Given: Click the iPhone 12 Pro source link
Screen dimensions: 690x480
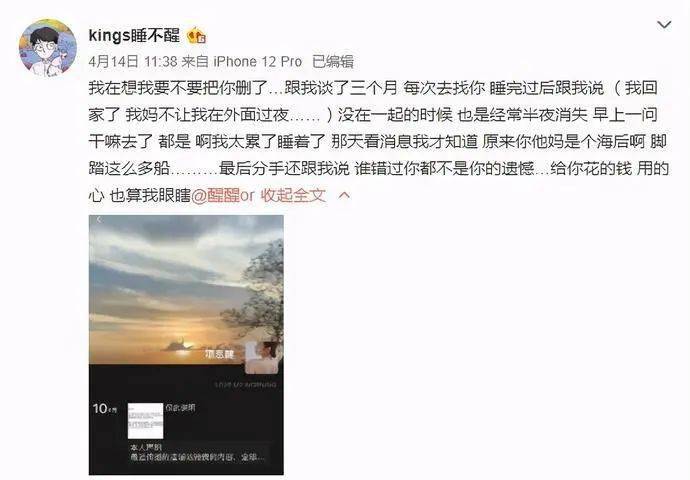Looking at the screenshot, I should (x=257, y=62).
